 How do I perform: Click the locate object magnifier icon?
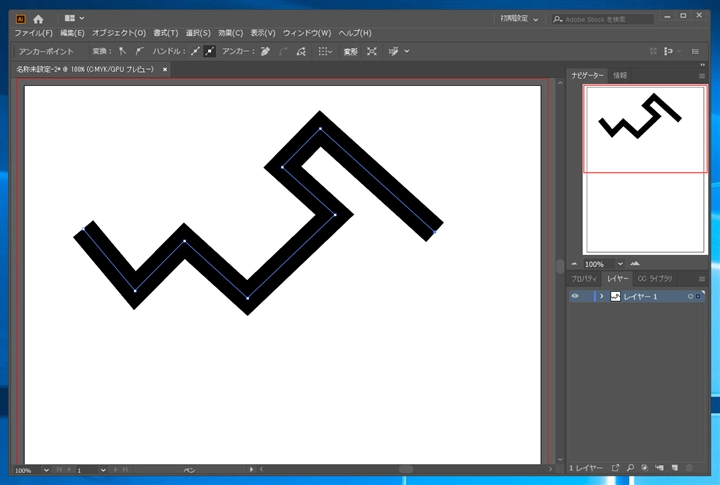630,468
